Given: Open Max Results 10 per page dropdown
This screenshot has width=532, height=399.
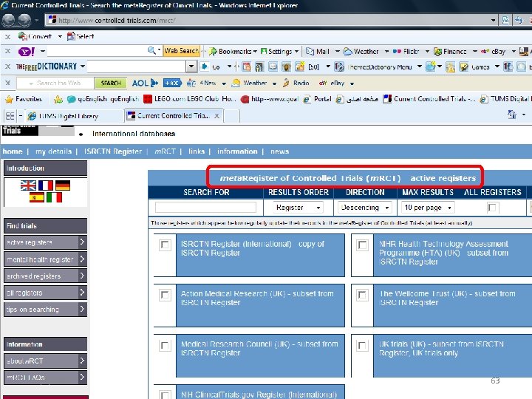Looking at the screenshot, I should 428,208.
